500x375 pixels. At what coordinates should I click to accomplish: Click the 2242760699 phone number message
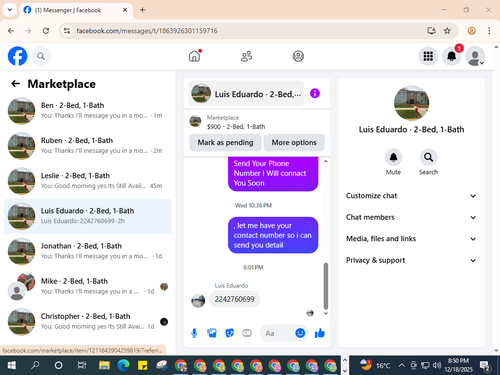pos(234,299)
